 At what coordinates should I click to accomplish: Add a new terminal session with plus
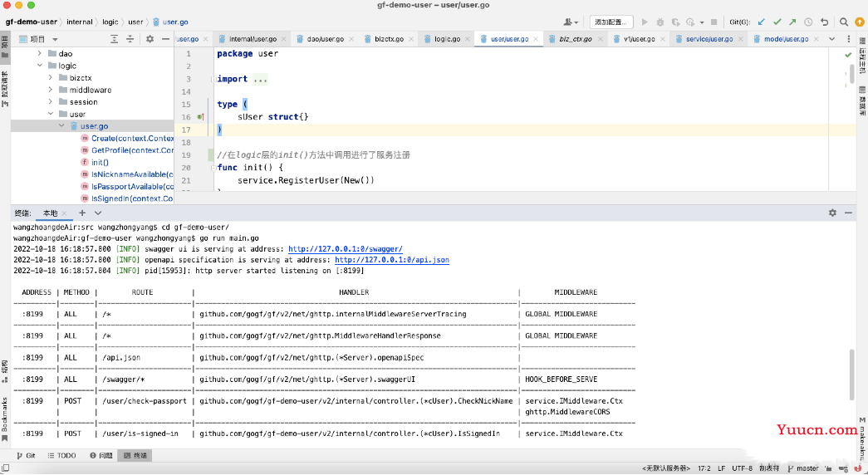pos(82,213)
